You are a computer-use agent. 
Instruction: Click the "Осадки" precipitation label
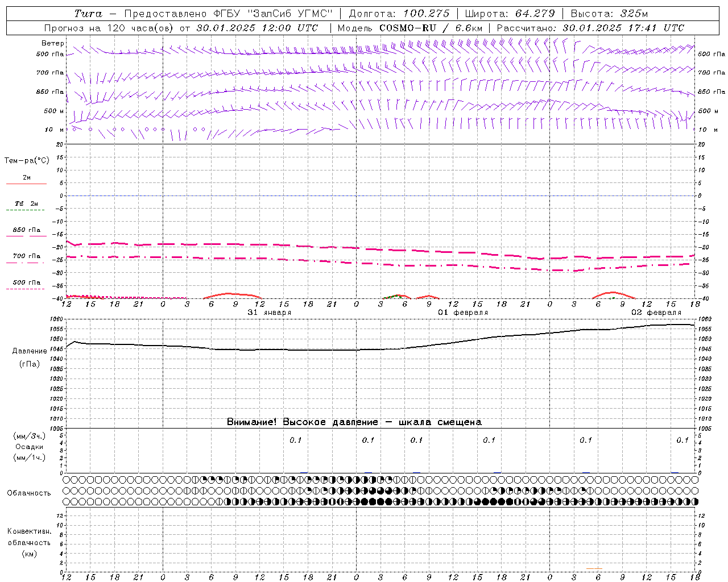pyautogui.click(x=29, y=447)
